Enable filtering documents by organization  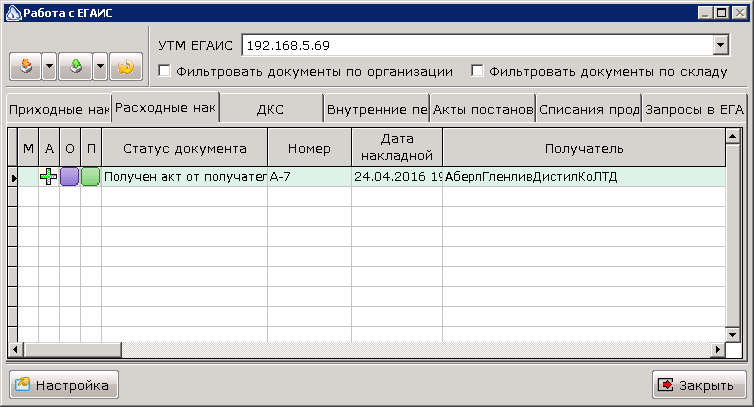(164, 71)
